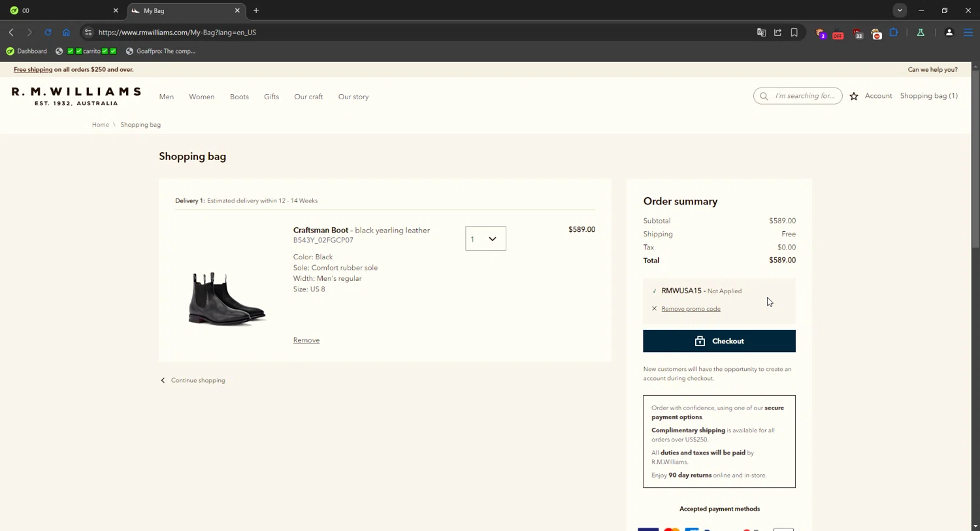This screenshot has width=980, height=531.
Task: Open the carrito bookmark
Action: coord(86,51)
